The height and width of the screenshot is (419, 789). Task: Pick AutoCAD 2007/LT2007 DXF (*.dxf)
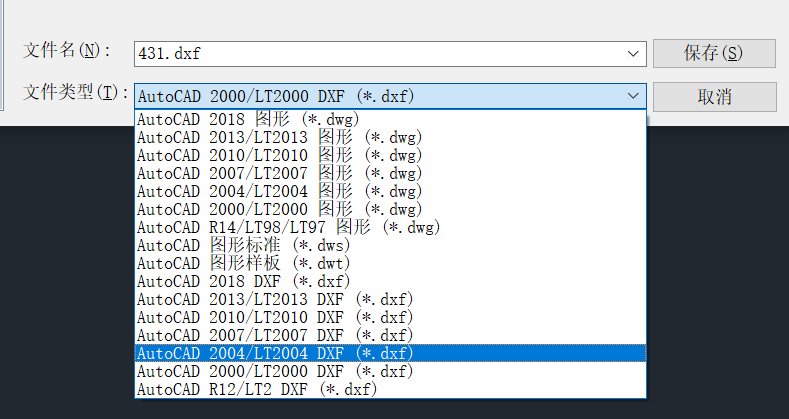pos(390,336)
